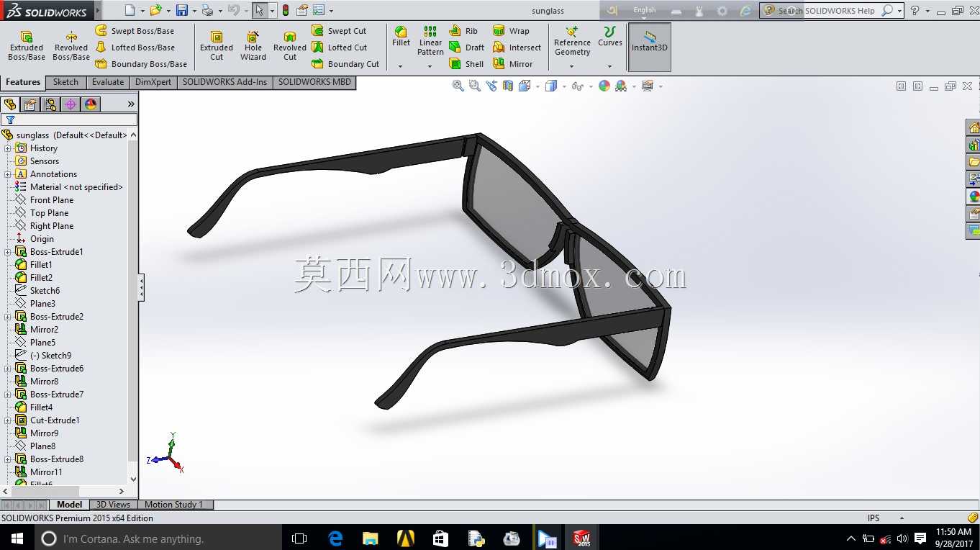The width and height of the screenshot is (980, 550).
Task: Open the Curves tool
Action: [610, 37]
